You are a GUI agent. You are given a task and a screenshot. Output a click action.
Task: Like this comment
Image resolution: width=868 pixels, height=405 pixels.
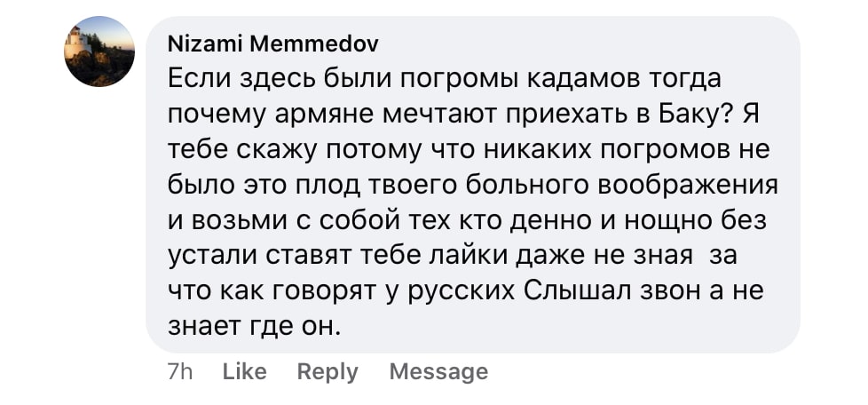(x=244, y=371)
